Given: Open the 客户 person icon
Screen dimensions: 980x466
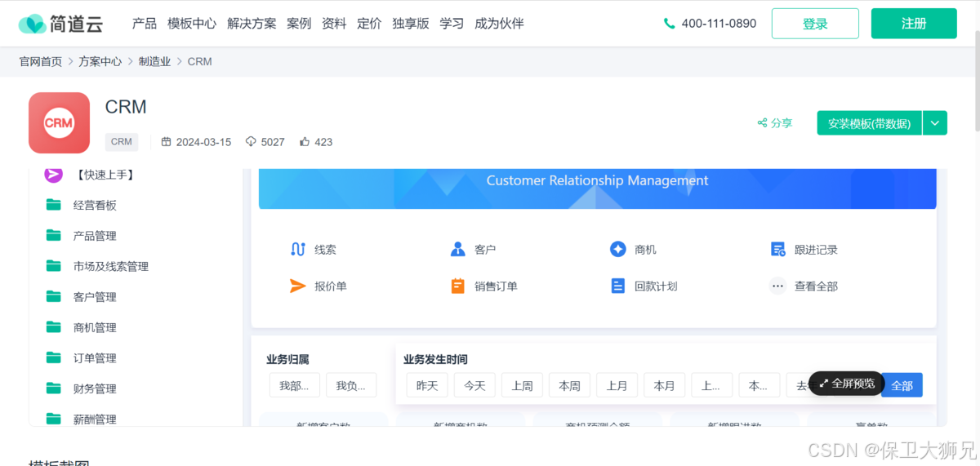Looking at the screenshot, I should 457,249.
